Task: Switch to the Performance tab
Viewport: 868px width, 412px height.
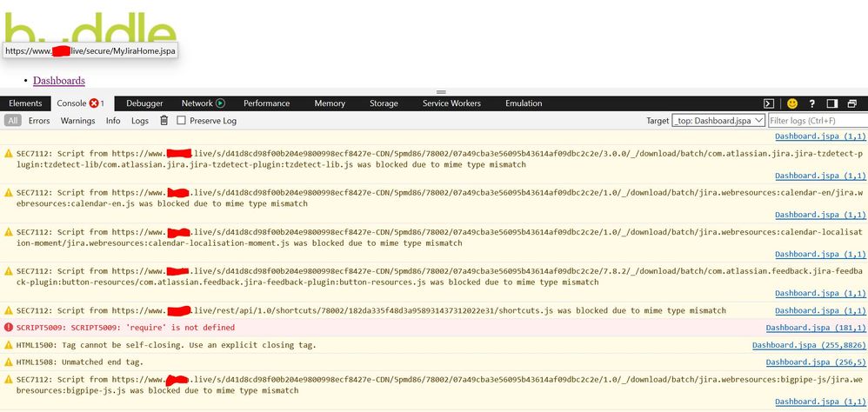Action: click(266, 103)
